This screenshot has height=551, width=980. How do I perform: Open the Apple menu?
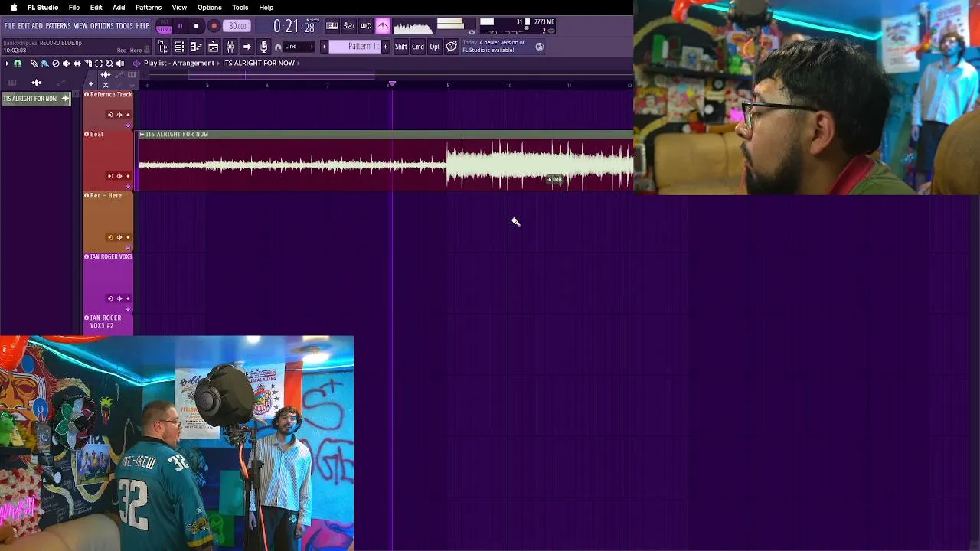(13, 8)
